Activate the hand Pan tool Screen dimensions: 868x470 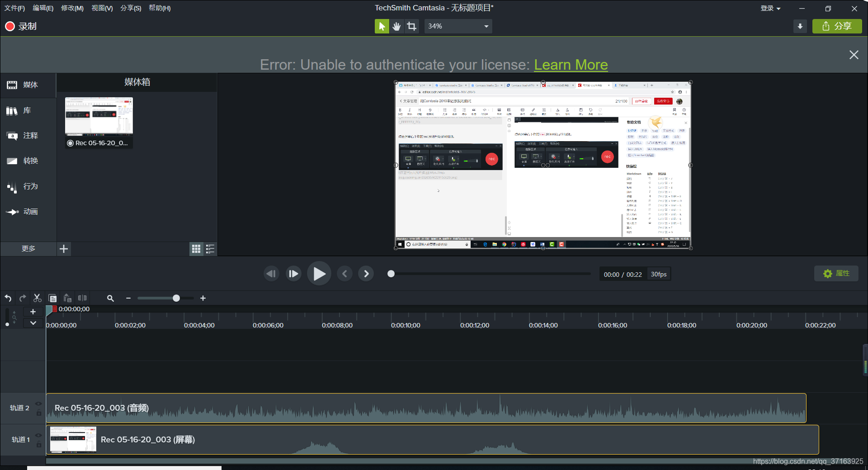(x=396, y=26)
